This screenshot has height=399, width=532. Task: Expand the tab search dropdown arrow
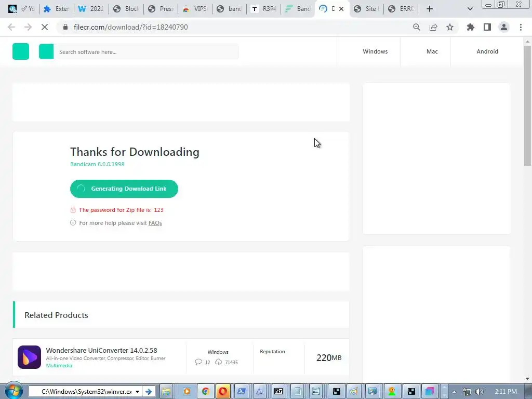click(470, 9)
